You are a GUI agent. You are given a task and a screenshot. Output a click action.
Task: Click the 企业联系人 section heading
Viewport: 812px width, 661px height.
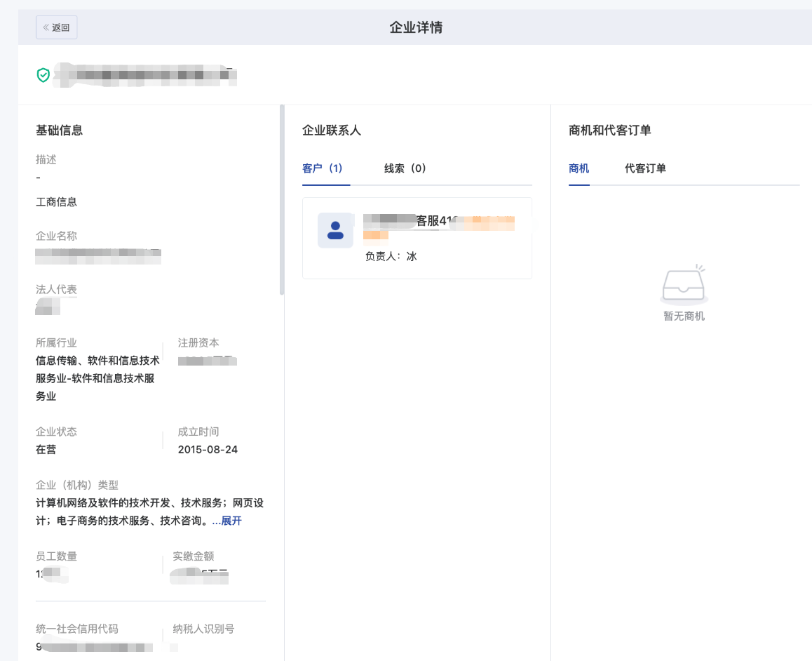pyautogui.click(x=332, y=130)
